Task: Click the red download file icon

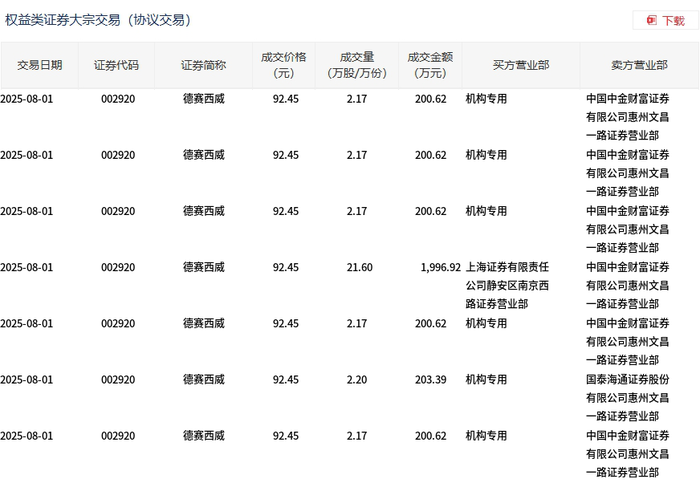Action: tap(651, 20)
